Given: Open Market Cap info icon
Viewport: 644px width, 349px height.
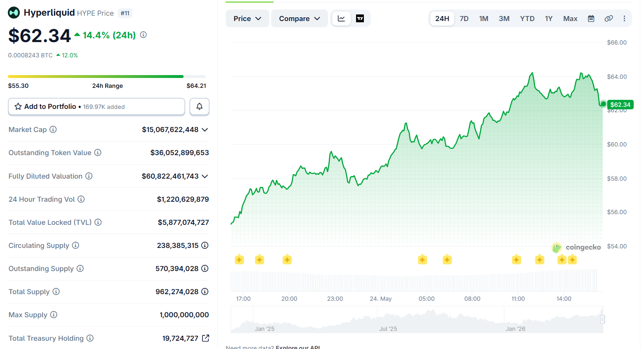Looking at the screenshot, I should (x=53, y=130).
